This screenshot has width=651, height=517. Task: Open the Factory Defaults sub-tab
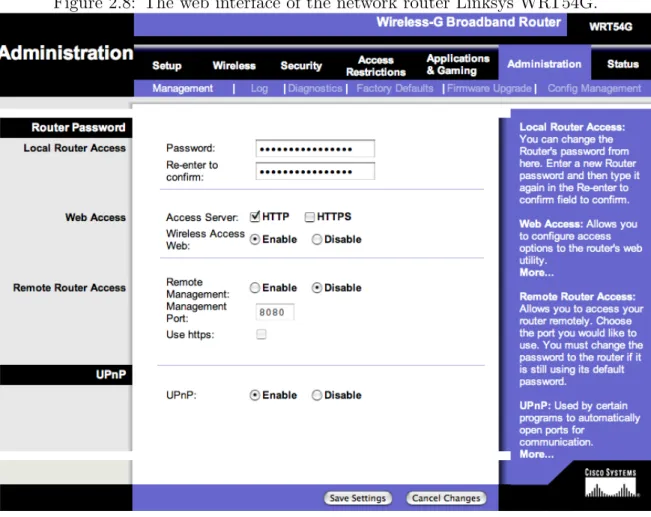tap(394, 88)
